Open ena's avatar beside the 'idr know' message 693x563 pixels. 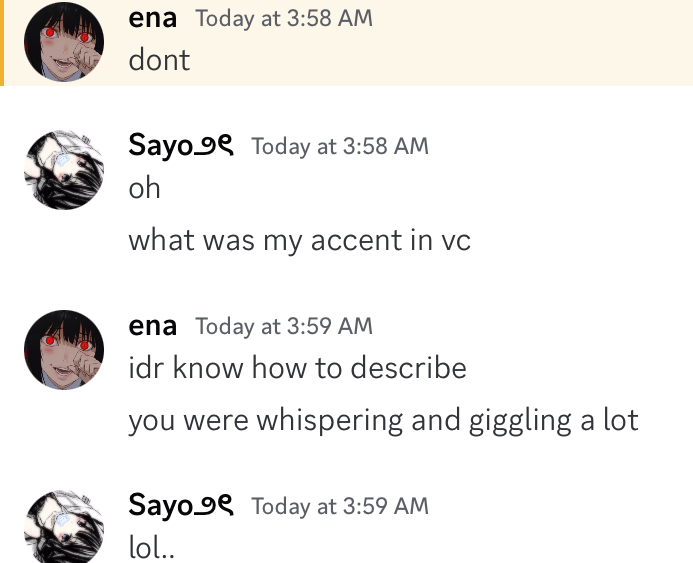pos(64,349)
